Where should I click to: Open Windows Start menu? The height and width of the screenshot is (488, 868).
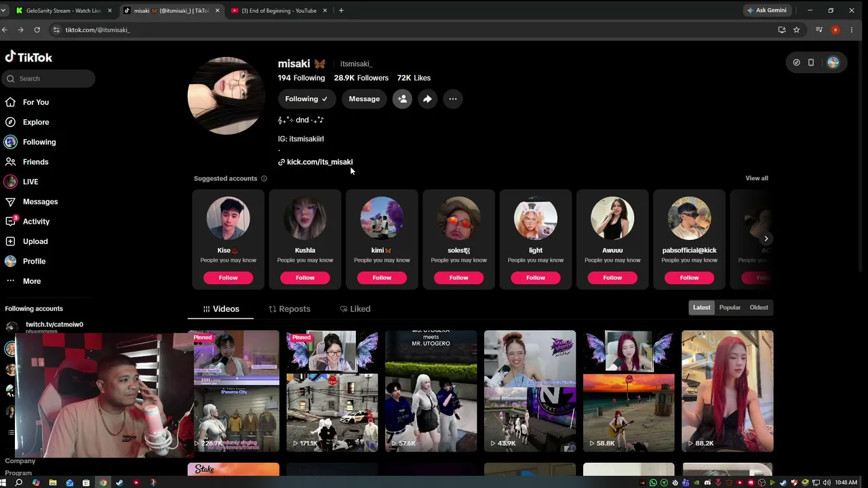point(4,483)
